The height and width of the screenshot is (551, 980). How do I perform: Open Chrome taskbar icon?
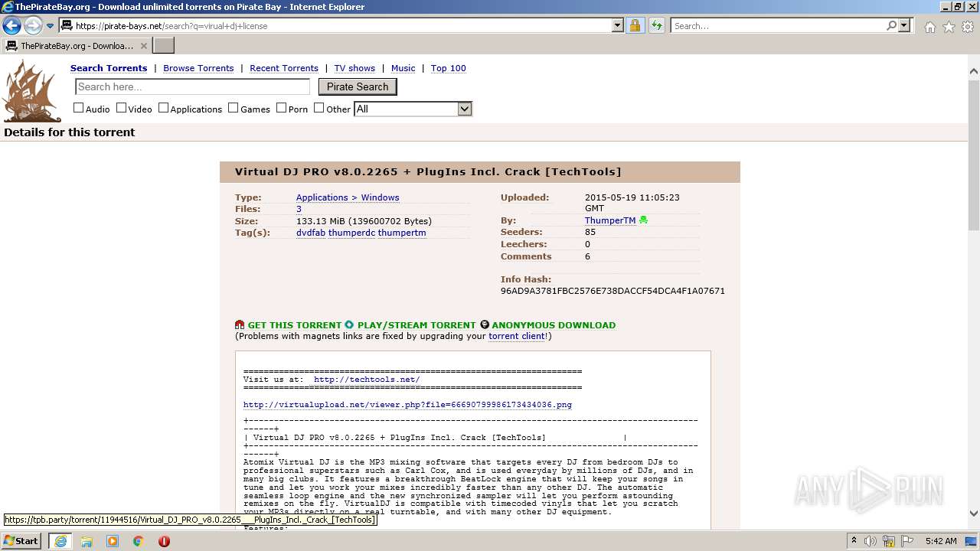pos(139,541)
